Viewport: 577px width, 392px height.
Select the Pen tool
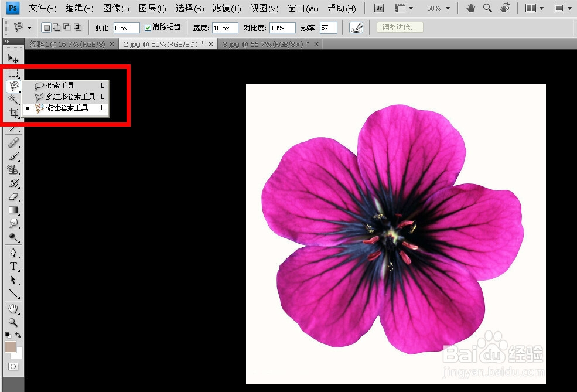point(13,253)
